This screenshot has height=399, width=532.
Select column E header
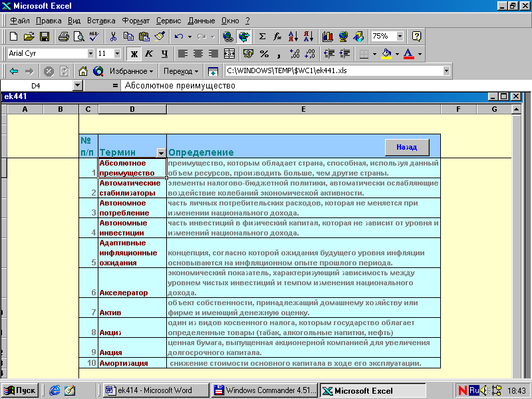[x=303, y=109]
